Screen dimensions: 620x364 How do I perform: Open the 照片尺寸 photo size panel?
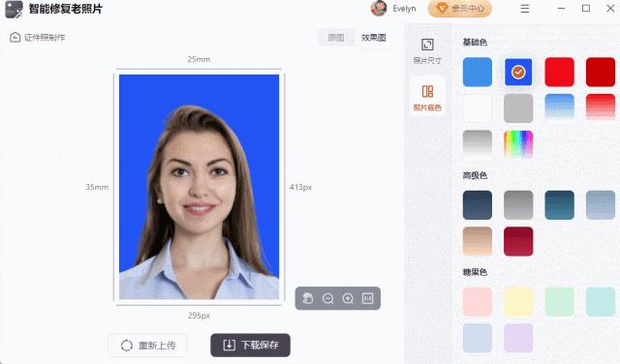[x=427, y=51]
